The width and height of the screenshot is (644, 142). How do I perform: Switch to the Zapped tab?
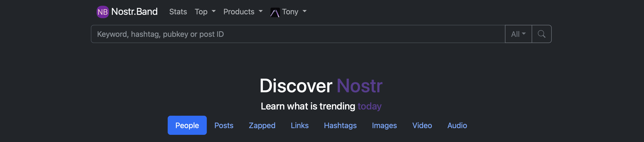[262, 125]
